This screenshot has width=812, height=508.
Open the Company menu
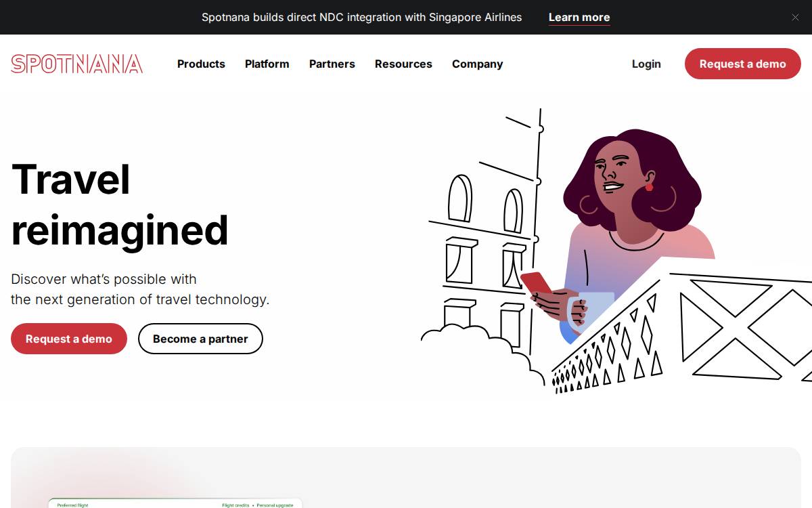pyautogui.click(x=477, y=64)
